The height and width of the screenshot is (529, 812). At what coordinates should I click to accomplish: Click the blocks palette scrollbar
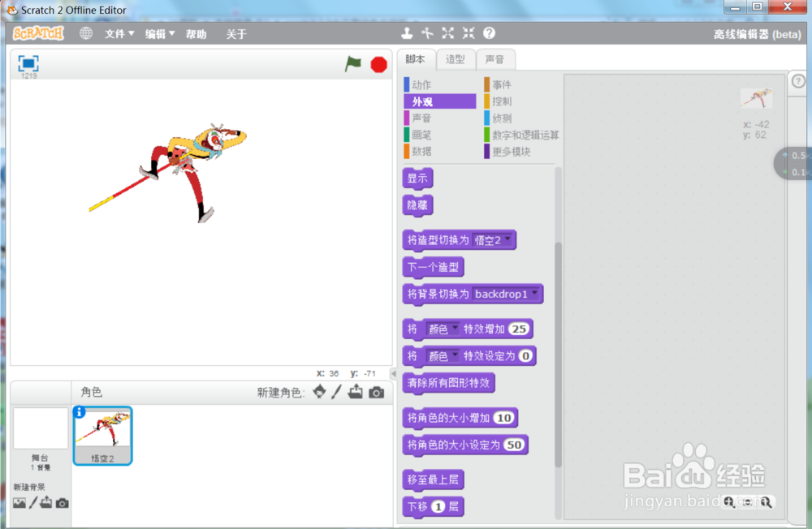pyautogui.click(x=559, y=354)
